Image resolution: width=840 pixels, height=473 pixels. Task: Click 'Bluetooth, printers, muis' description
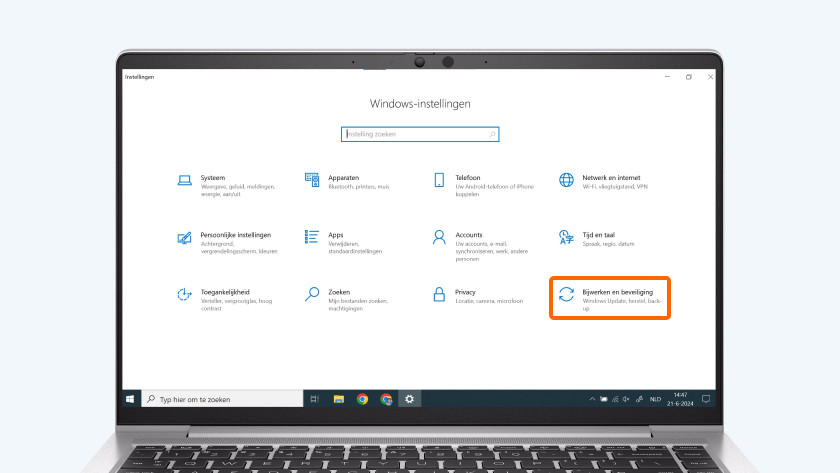pos(358,186)
